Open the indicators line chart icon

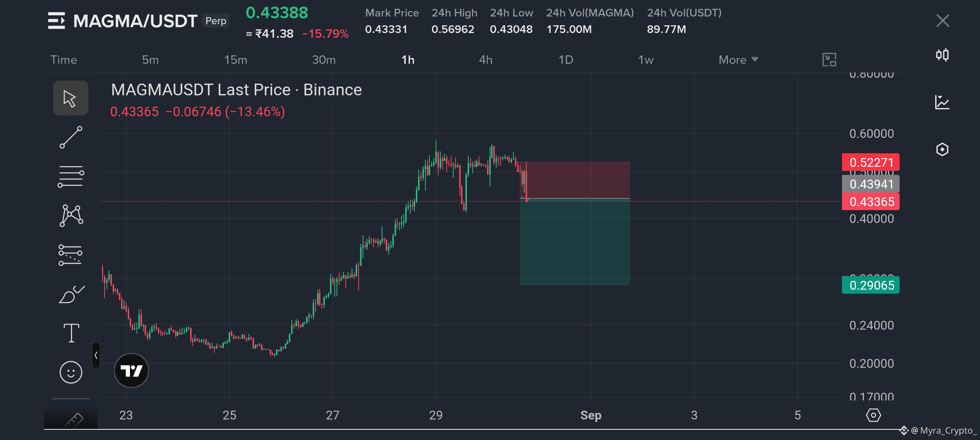tap(942, 102)
